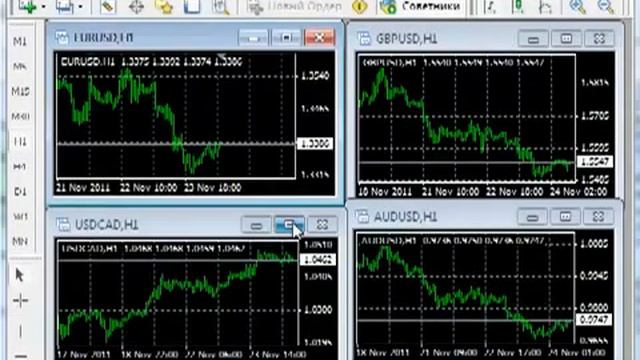Click the AUDUSD current price label 0.9747
This screenshot has height=360, width=640.
594,319
